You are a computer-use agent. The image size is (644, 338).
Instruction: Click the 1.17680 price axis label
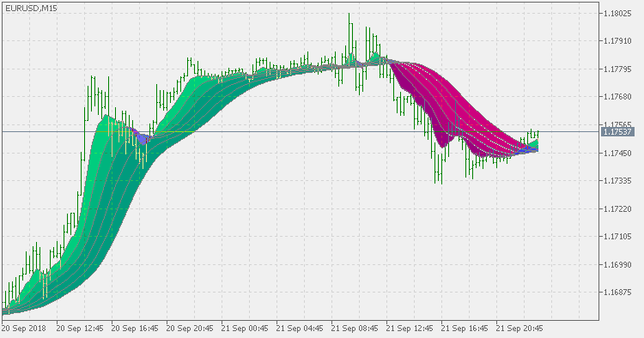617,97
